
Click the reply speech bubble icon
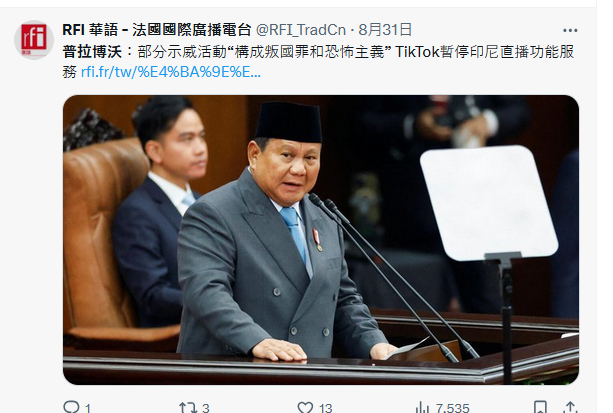[71, 408]
